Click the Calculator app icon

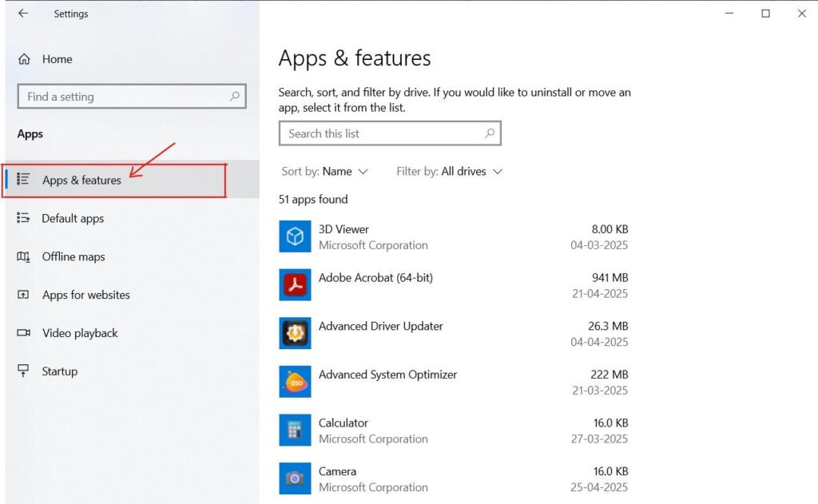coord(295,431)
